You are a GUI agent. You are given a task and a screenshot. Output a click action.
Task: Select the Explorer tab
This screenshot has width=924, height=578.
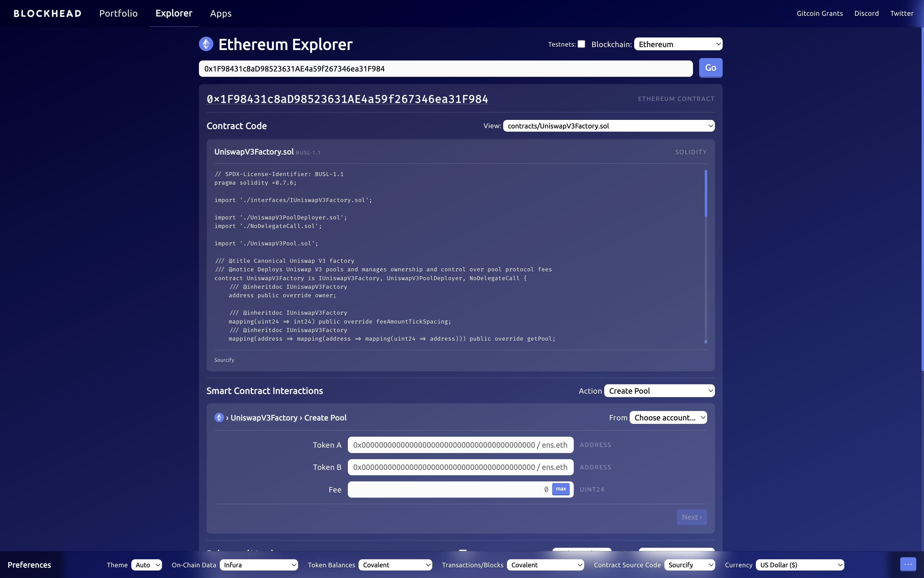pos(174,13)
